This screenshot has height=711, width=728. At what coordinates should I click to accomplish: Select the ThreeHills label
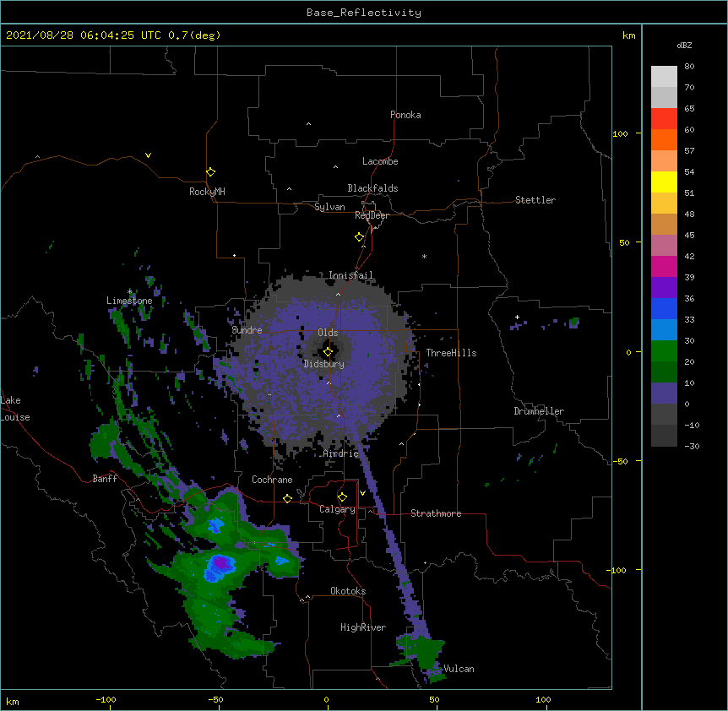point(451,353)
